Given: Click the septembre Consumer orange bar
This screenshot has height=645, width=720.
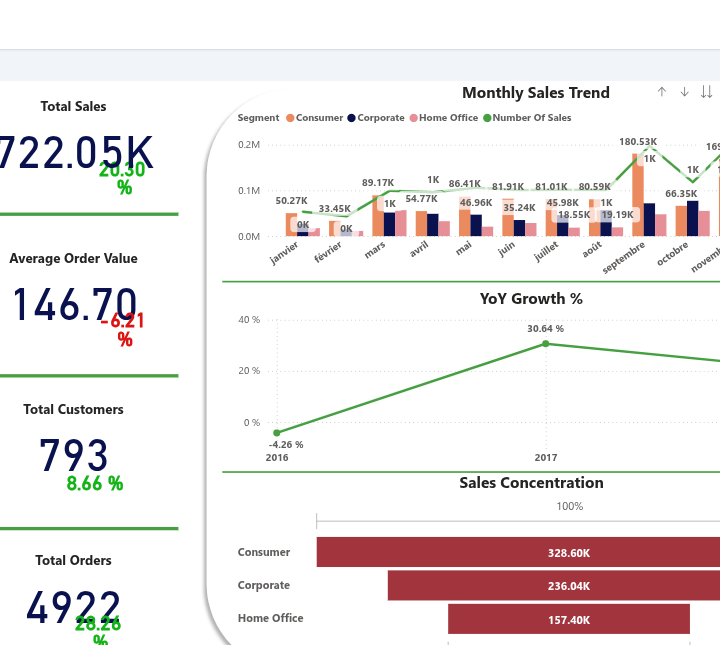Looking at the screenshot, I should [x=638, y=195].
